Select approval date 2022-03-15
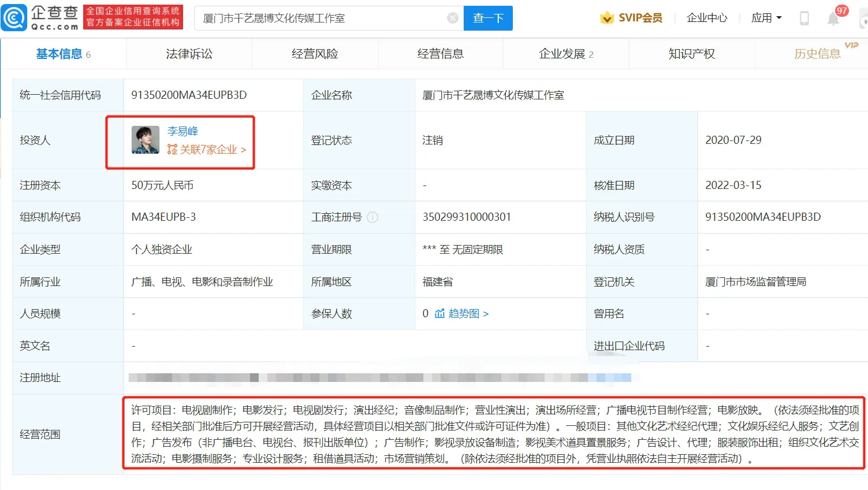The width and height of the screenshot is (868, 490). 733,185
